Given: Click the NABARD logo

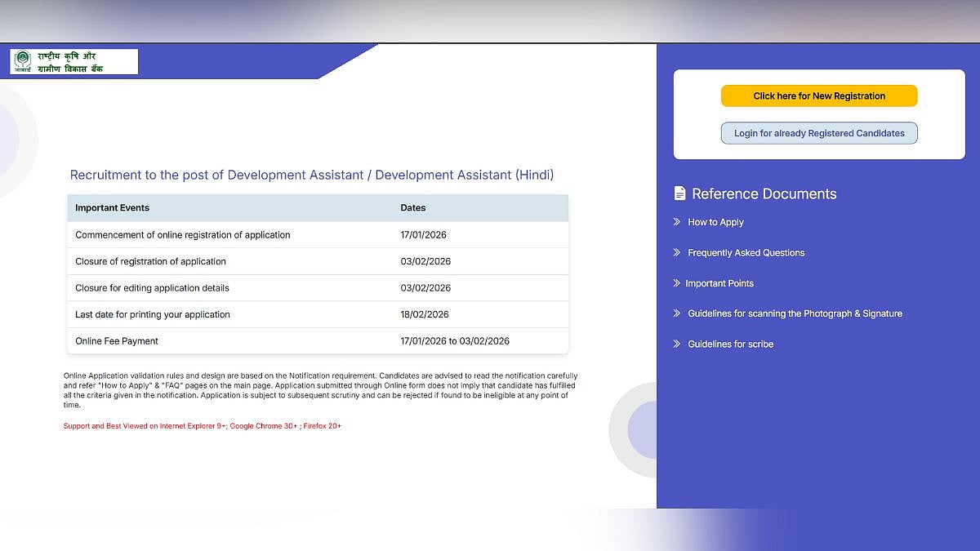Looking at the screenshot, I should (x=72, y=60).
